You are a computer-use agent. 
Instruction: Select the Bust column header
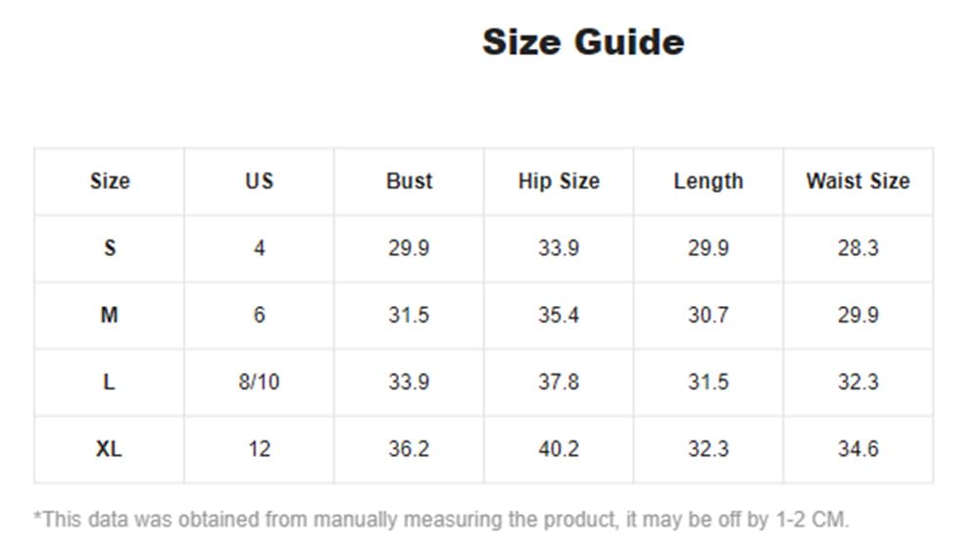[x=409, y=181]
